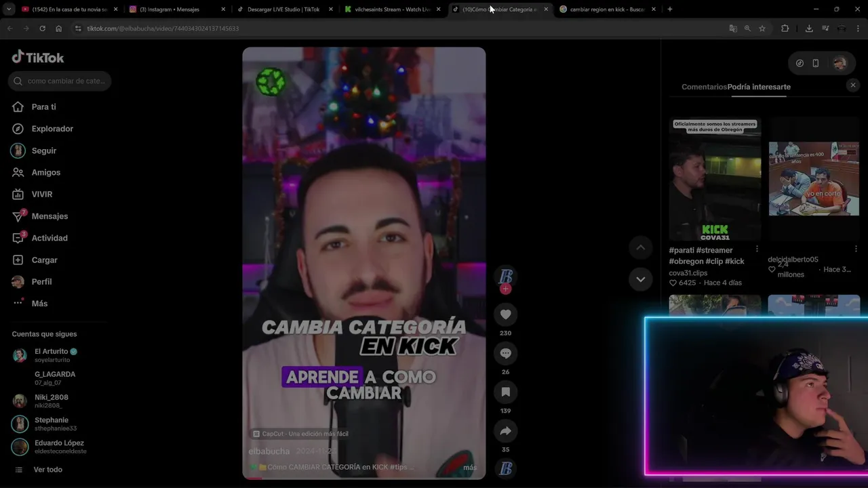Image resolution: width=868 pixels, height=488 pixels.
Task: Open the browser zoom icon
Action: [x=747, y=28]
